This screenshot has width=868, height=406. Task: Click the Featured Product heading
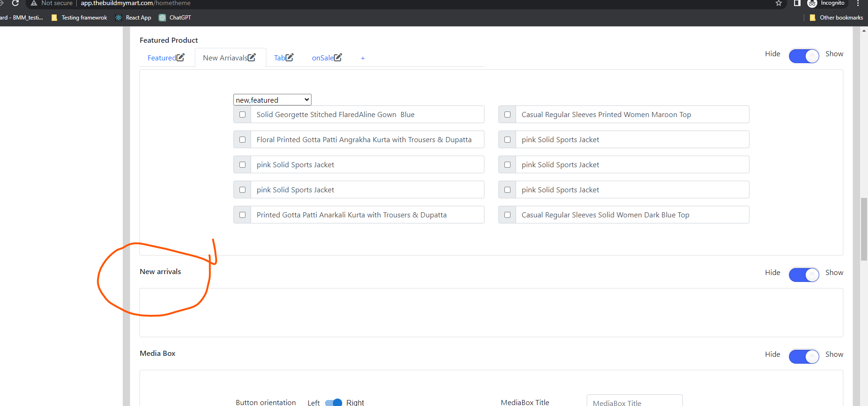click(169, 40)
